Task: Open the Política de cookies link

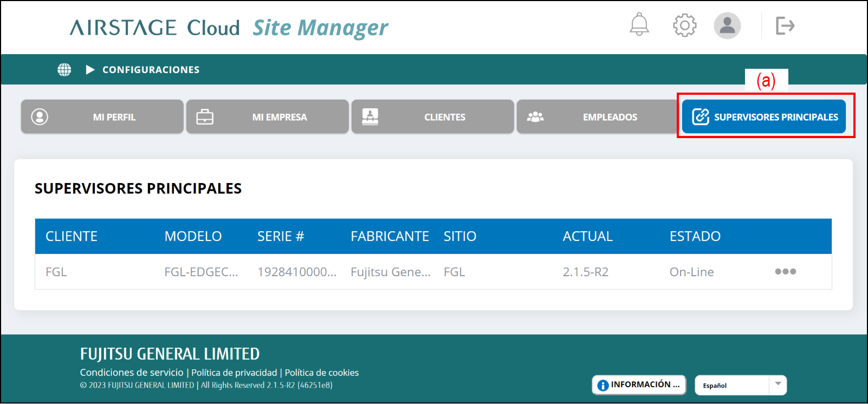Action: click(x=322, y=373)
